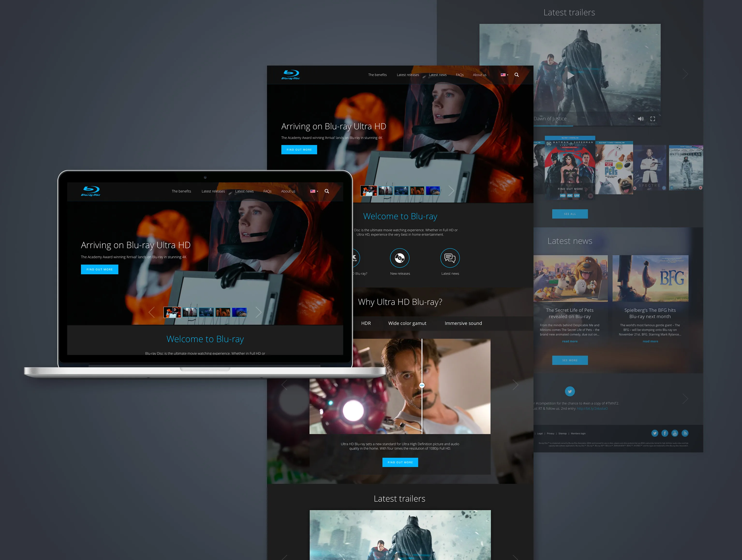The image size is (742, 560).
Task: Click the footer YouTube icon
Action: [675, 433]
